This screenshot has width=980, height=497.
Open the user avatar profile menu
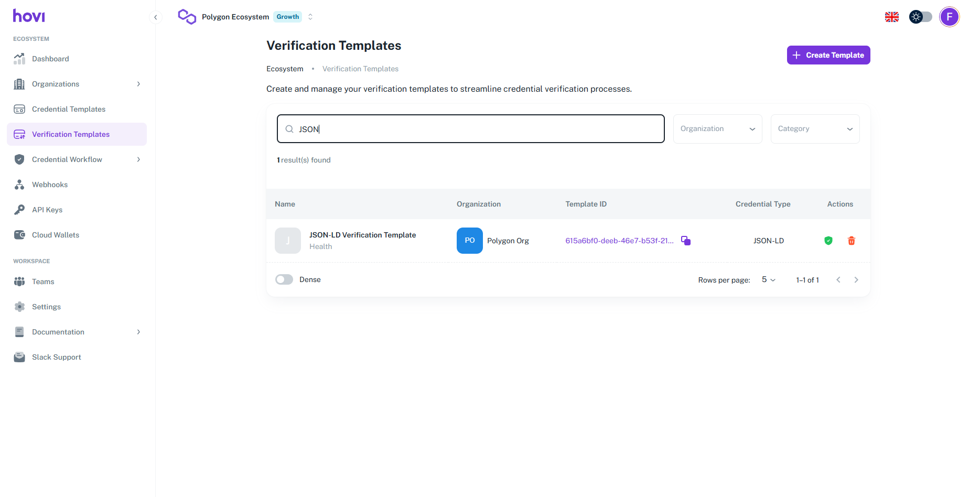(x=949, y=17)
